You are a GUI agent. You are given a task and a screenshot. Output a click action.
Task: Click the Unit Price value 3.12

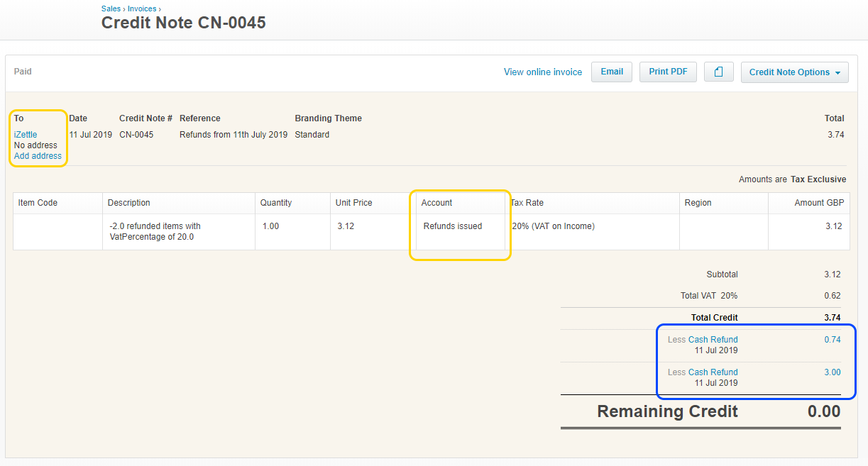click(347, 226)
